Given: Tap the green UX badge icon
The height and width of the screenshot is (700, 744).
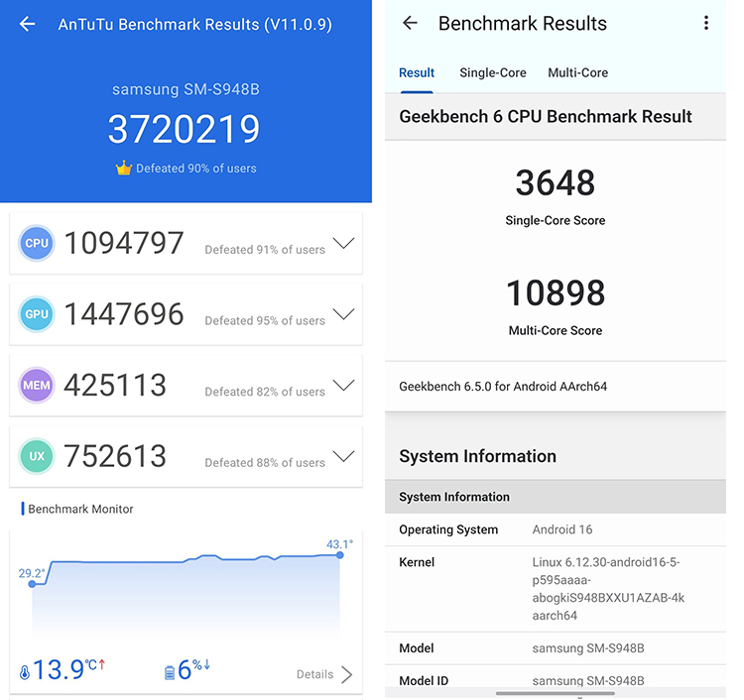Looking at the screenshot, I should (37, 456).
